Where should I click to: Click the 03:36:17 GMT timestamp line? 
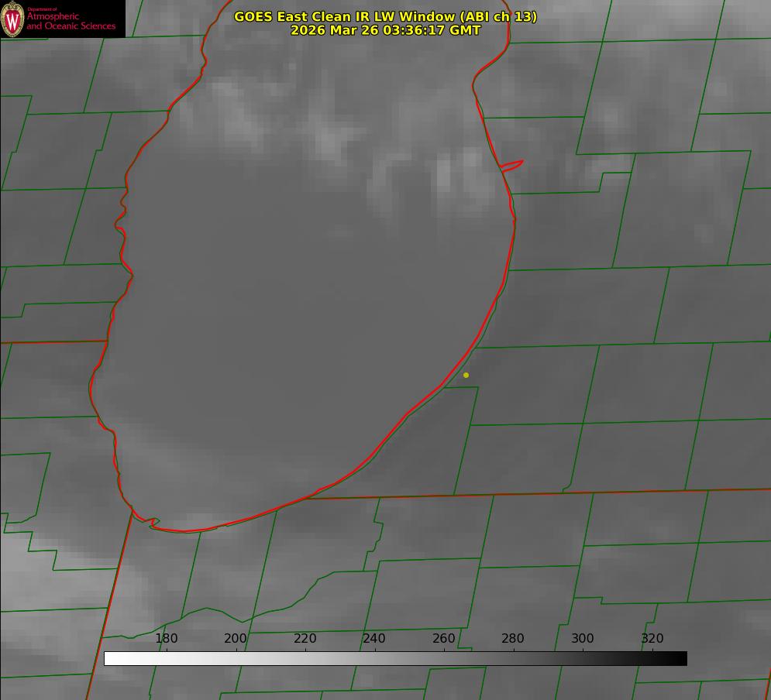pyautogui.click(x=385, y=30)
